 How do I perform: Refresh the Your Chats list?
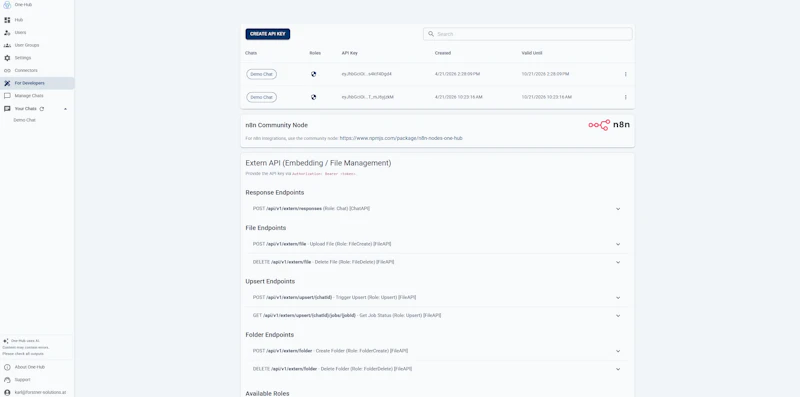[x=42, y=109]
